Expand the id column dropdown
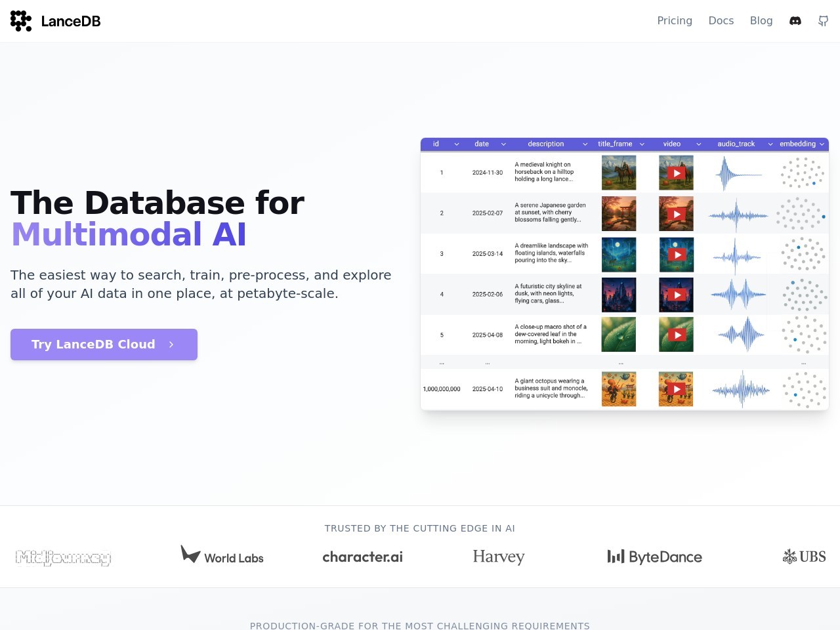This screenshot has width=840, height=630. 457,144
